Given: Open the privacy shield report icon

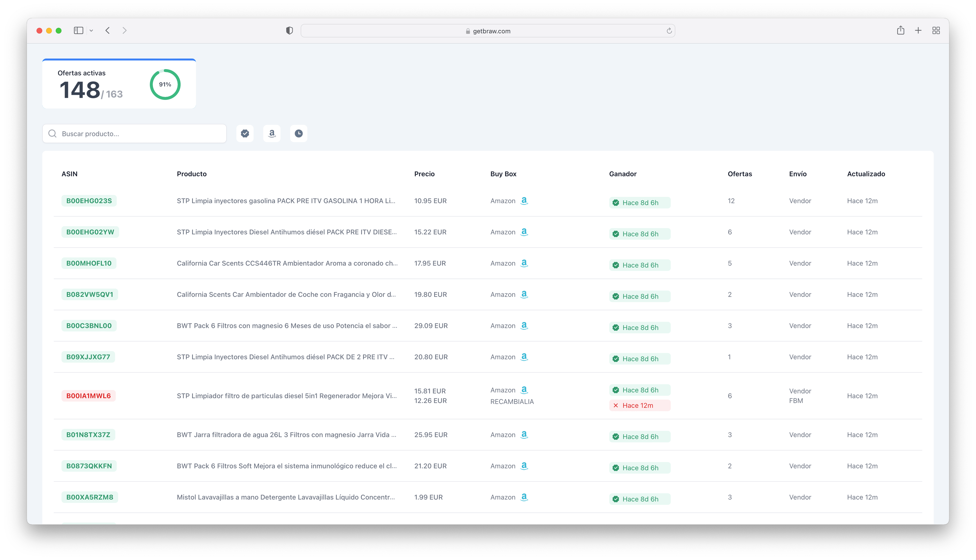Looking at the screenshot, I should (289, 31).
